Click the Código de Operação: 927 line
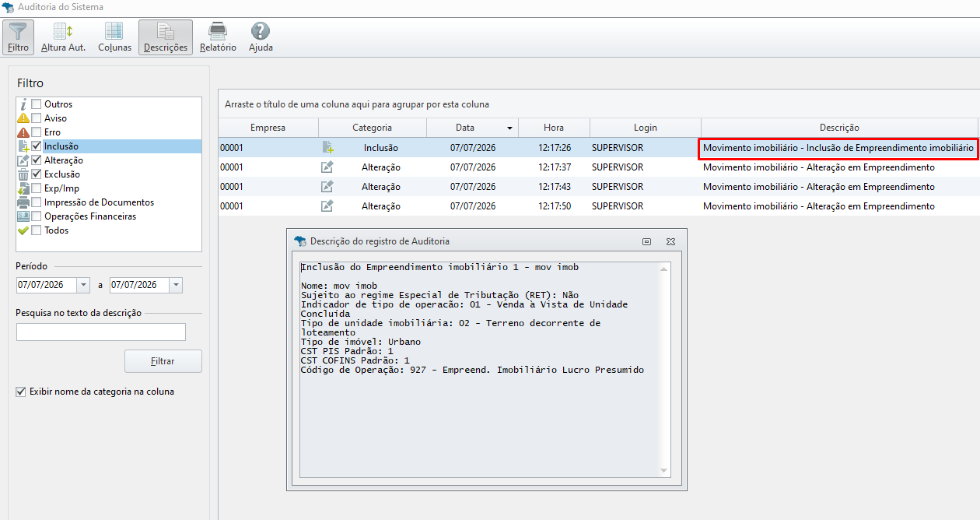The image size is (980, 520). [x=472, y=370]
